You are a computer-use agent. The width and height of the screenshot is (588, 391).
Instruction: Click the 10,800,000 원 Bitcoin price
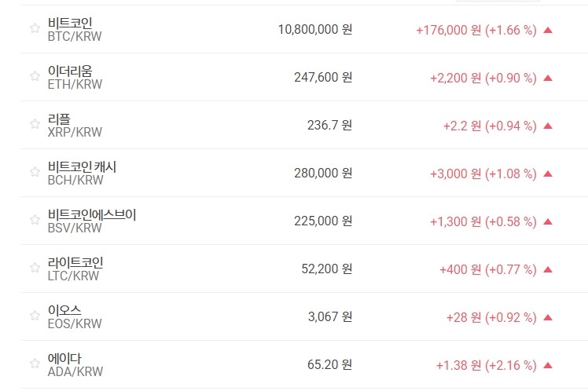(315, 30)
